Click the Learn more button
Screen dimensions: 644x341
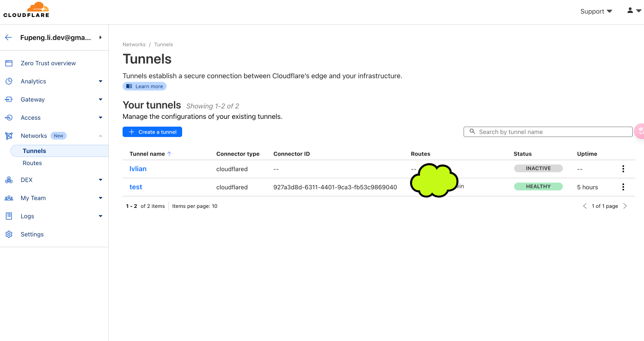pyautogui.click(x=145, y=86)
